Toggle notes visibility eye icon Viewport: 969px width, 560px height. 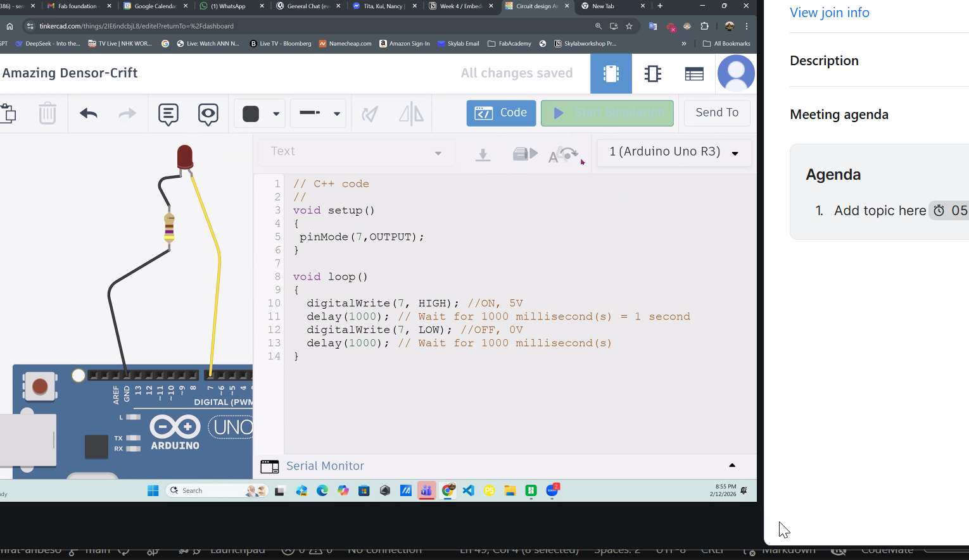208,114
